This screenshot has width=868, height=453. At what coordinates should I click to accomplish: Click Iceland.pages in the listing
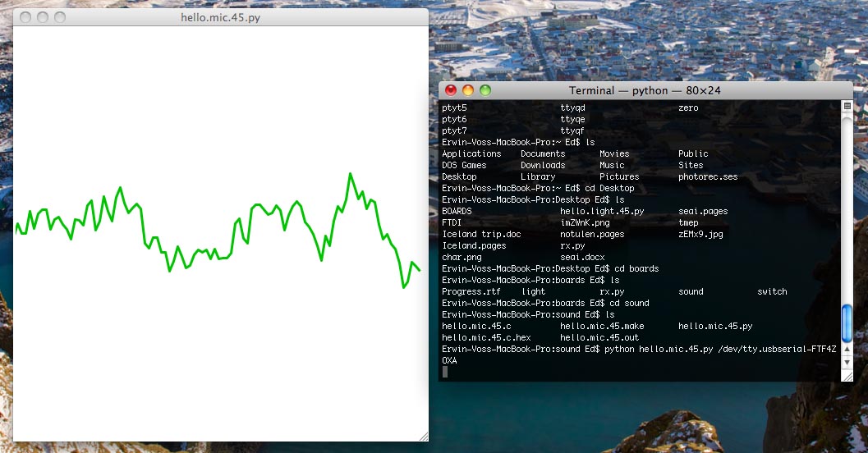474,246
